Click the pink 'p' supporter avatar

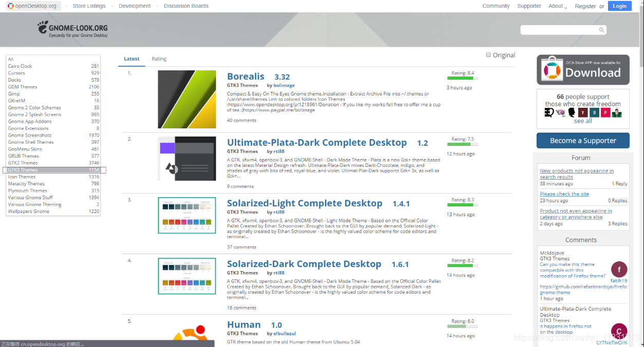(605, 112)
